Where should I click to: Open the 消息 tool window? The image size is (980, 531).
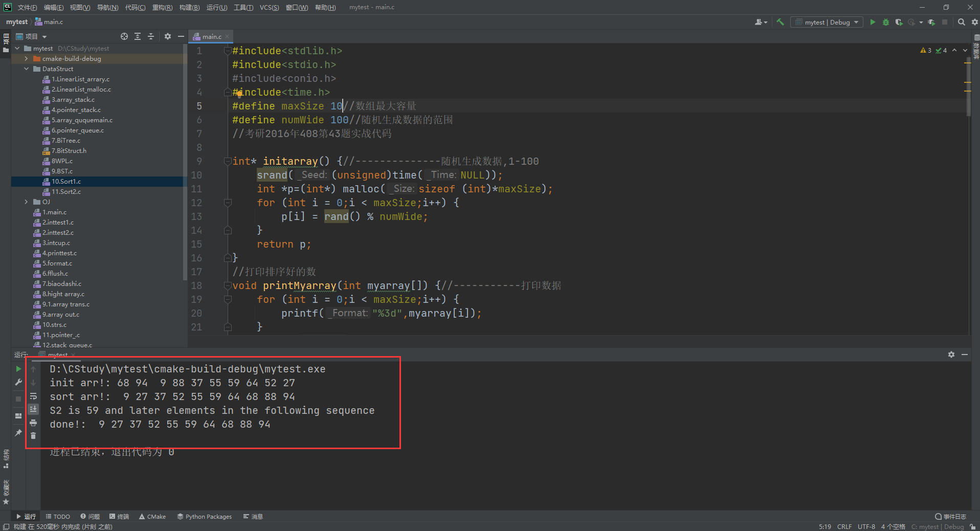[253, 516]
